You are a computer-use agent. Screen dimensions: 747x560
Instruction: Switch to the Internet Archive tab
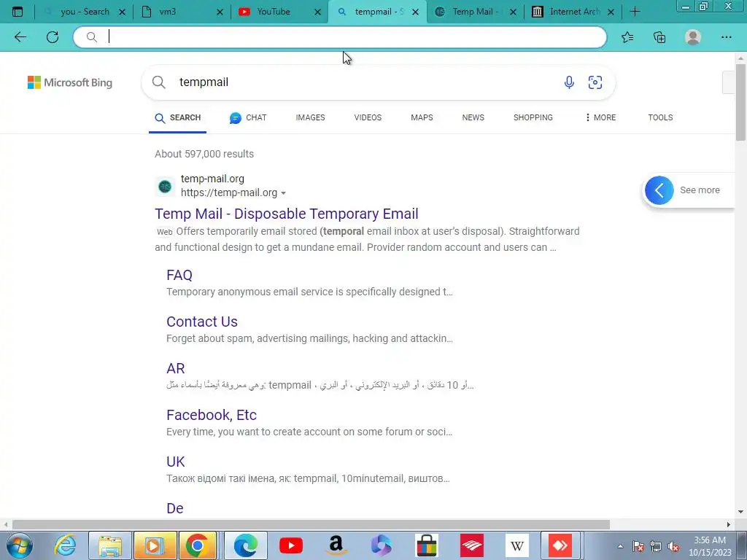click(x=575, y=12)
